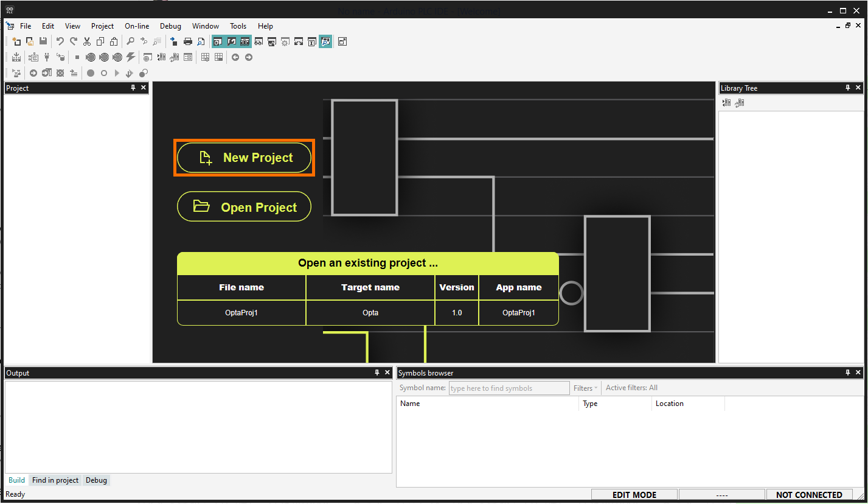Click the play triangle debug icon
Viewport: 868px width, 504px height.
pos(117,73)
